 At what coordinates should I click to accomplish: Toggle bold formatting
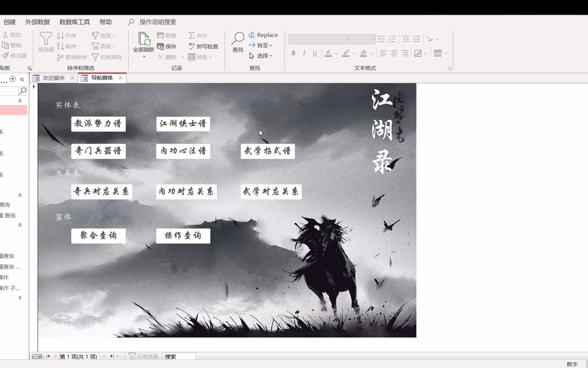coord(293,53)
